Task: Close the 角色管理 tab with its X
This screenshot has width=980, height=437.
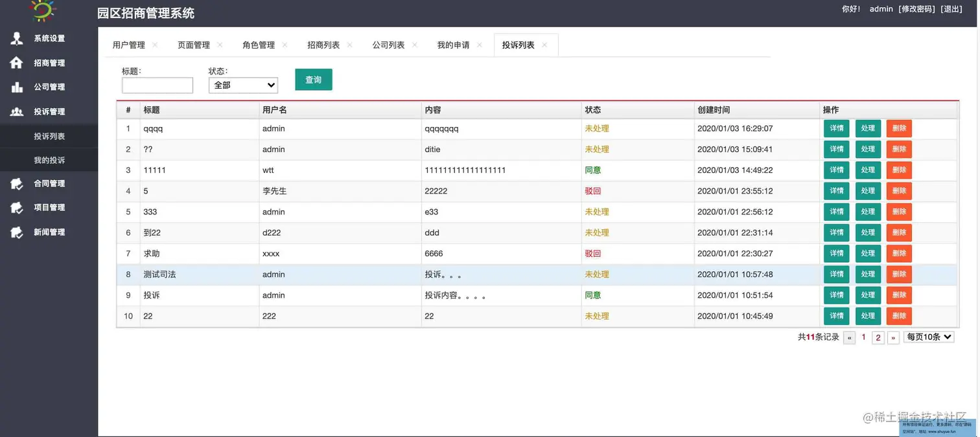Action: coord(285,45)
